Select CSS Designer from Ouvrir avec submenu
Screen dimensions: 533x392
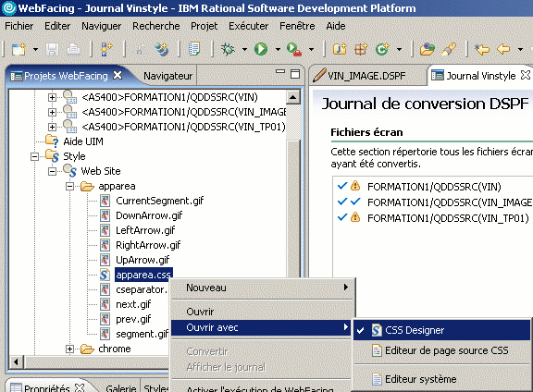click(441, 330)
